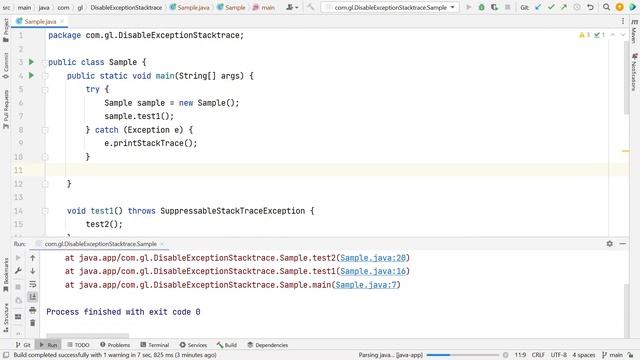640x360 pixels.
Task: Open the Structure tool window
Action: (6, 317)
